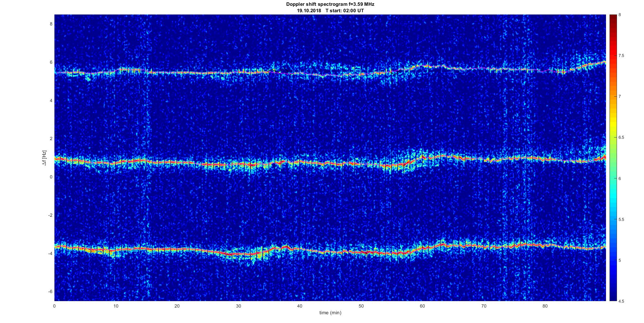Click the colorbar tick label "7"
Screen dimensions: 644x323
[x=620, y=97]
